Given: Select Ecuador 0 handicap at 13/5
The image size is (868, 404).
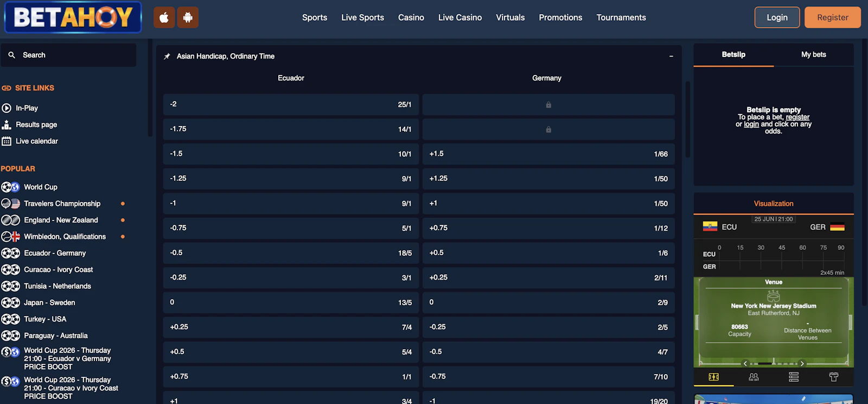Looking at the screenshot, I should click(291, 302).
